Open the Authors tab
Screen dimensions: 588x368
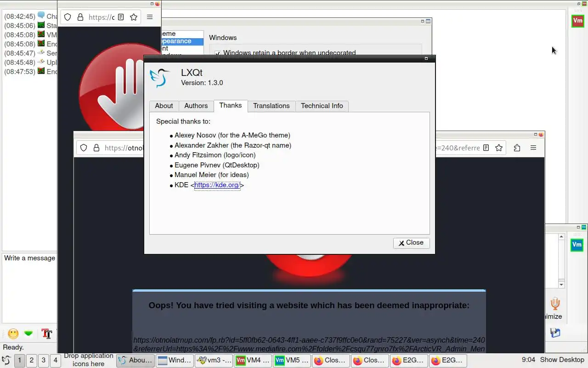196,106
